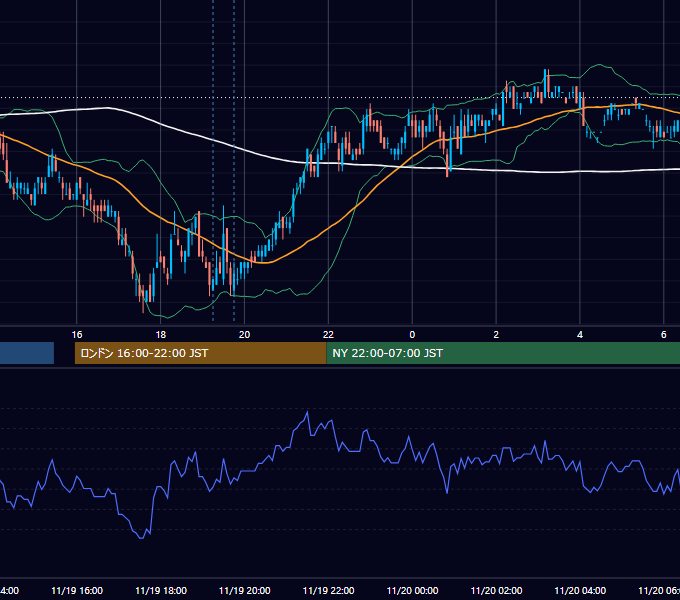680x600 pixels.
Task: Click the "20" hour label on price chart axis
Action: [x=245, y=335]
